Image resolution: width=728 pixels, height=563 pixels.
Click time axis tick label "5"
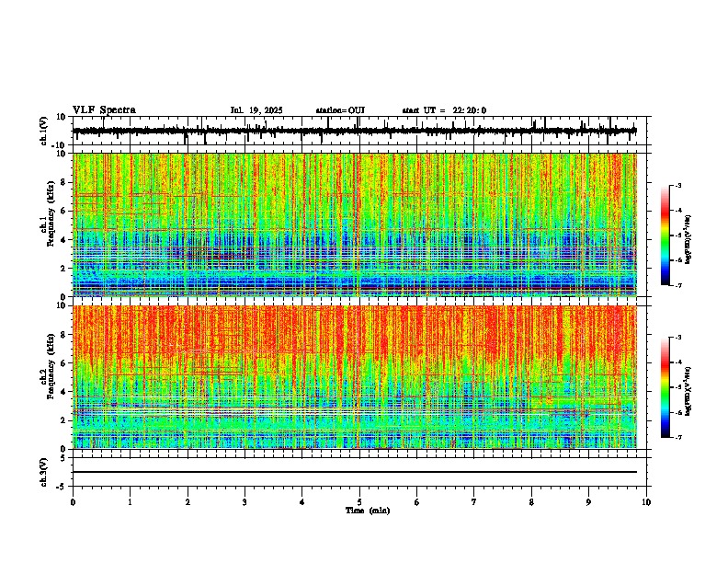click(359, 502)
